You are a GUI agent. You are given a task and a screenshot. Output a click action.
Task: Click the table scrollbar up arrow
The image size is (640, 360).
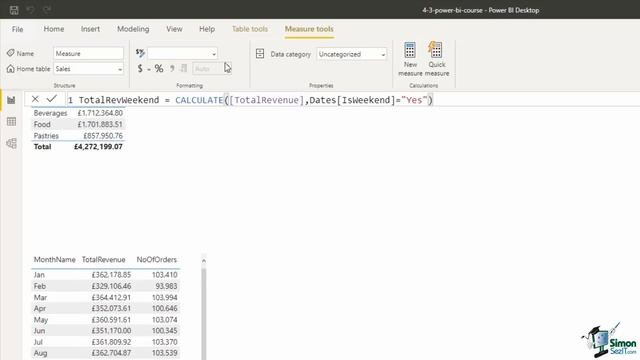click(x=204, y=260)
